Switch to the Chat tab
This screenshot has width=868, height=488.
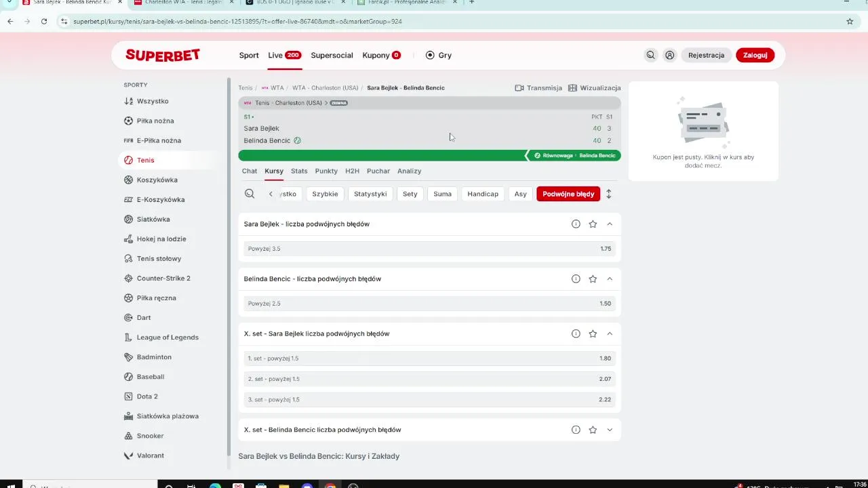click(x=250, y=171)
